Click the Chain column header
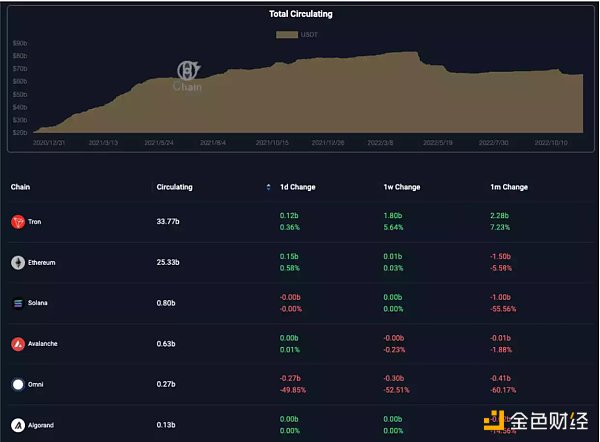The height and width of the screenshot is (442, 600). [x=22, y=187]
